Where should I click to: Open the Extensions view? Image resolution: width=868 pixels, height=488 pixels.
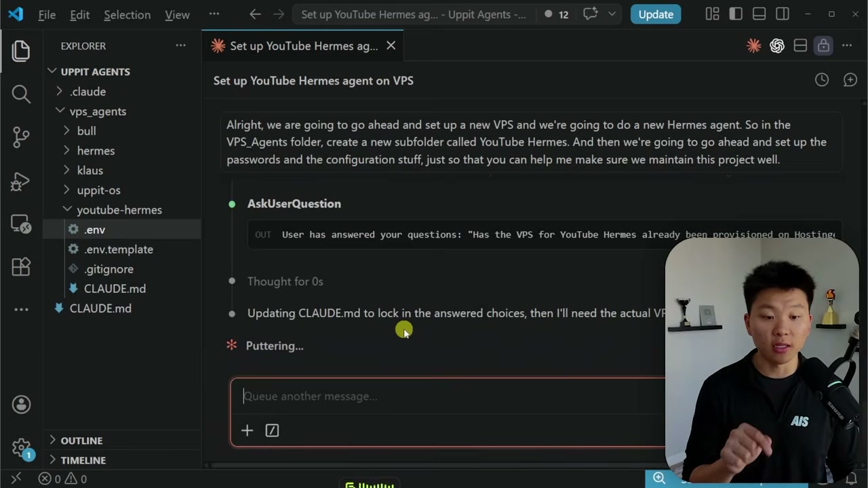[21, 266]
